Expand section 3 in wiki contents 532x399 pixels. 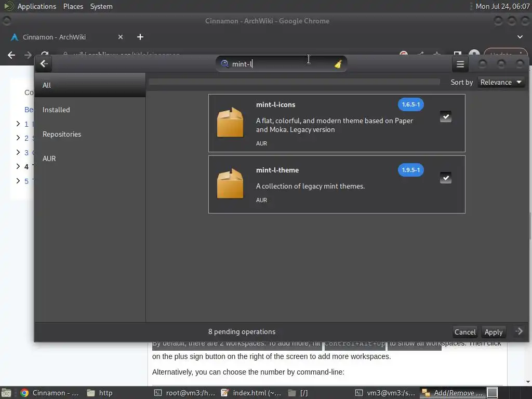click(18, 152)
